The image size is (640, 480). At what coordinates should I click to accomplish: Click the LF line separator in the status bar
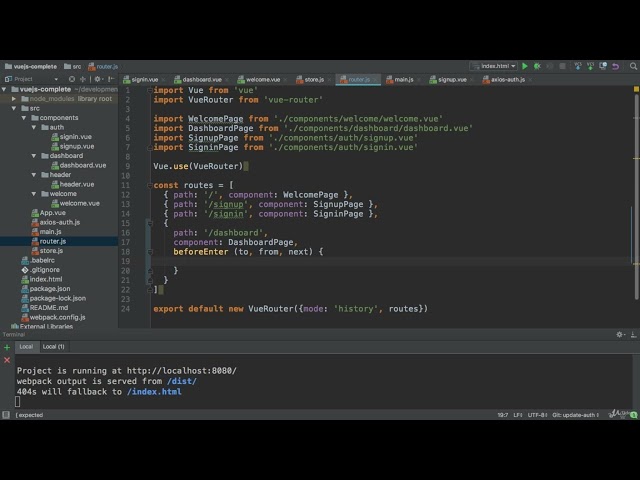518,415
